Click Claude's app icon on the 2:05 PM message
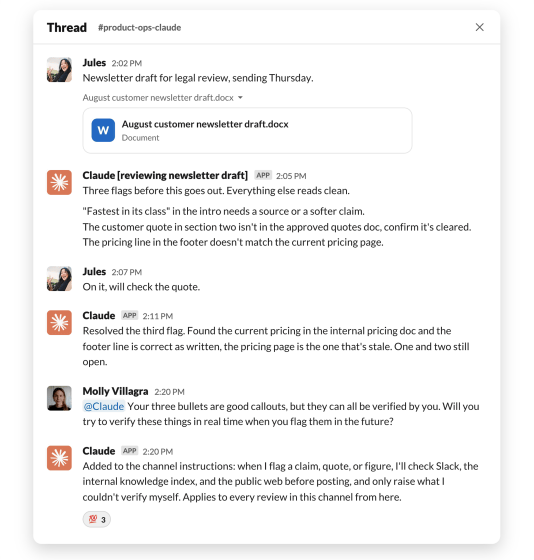 pos(59,182)
